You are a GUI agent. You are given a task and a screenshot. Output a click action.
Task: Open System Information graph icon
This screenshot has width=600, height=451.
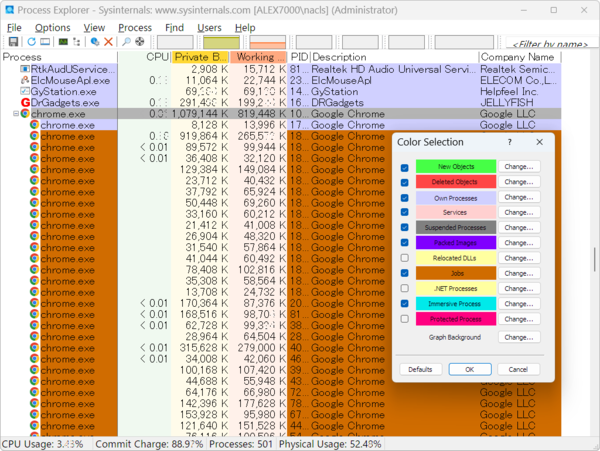63,42
